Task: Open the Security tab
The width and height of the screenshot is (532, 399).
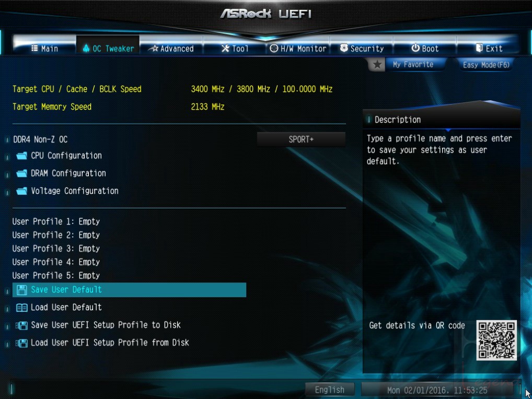Action: point(362,48)
